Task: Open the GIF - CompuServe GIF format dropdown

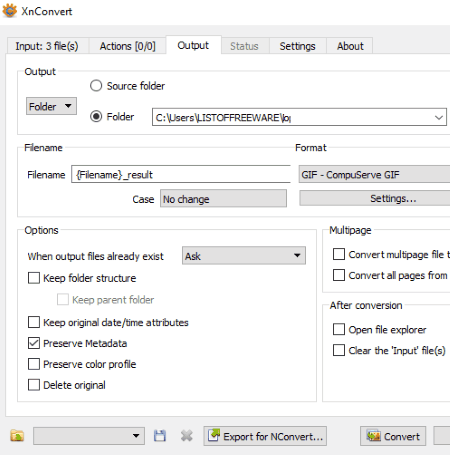Action: pyautogui.click(x=374, y=174)
